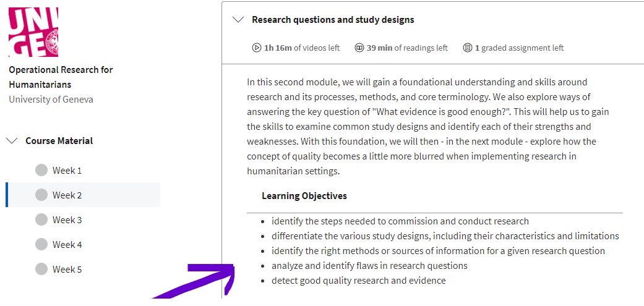
Task: Click the University of Geneva logo
Action: click(x=33, y=32)
